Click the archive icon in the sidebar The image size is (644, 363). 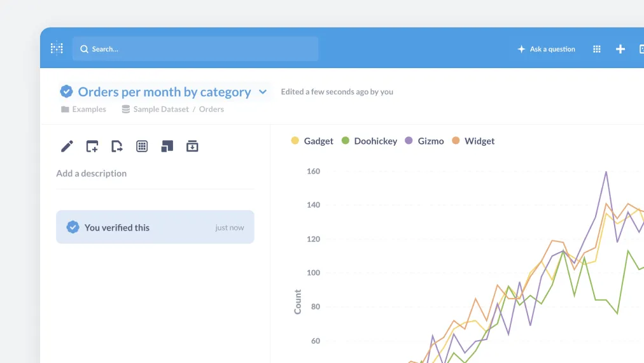point(192,146)
